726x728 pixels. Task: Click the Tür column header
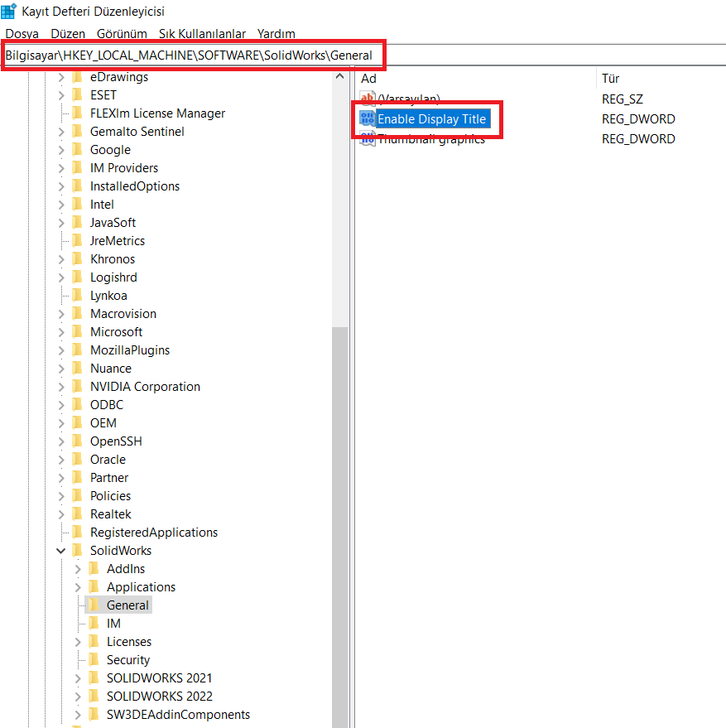(611, 79)
